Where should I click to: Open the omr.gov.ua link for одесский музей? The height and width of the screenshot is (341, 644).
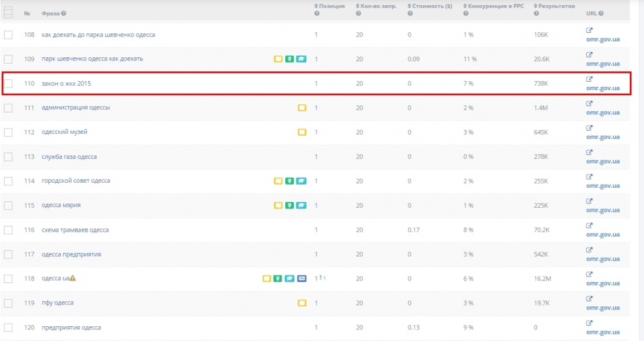(x=603, y=137)
